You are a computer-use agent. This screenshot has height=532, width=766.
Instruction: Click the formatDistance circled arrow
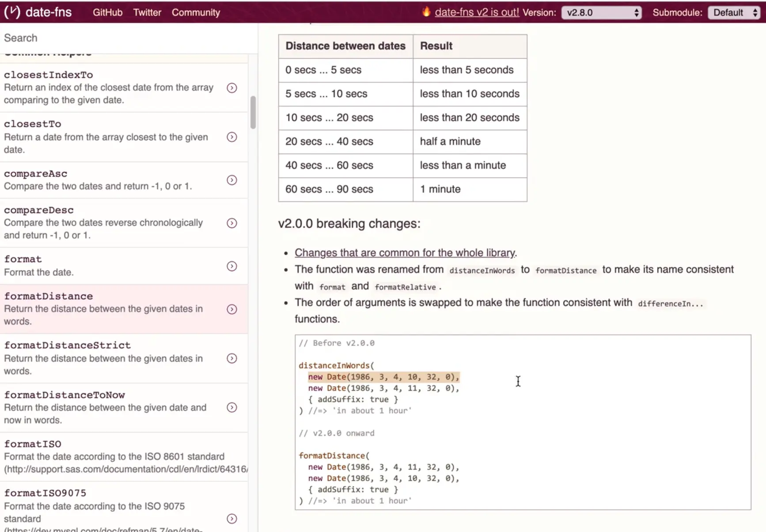(231, 309)
